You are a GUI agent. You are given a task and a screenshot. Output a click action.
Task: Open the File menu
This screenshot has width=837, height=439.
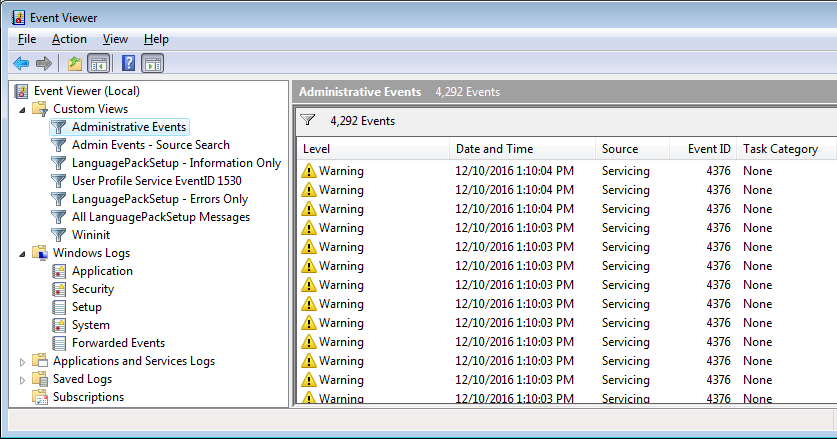point(27,39)
